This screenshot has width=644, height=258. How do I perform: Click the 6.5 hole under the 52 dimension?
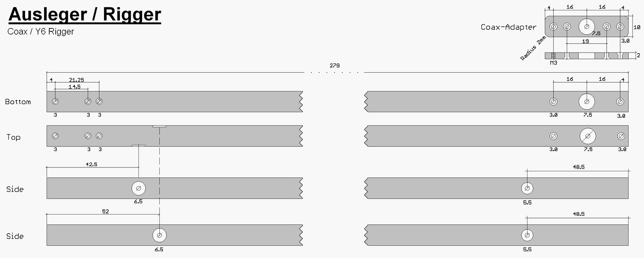point(159,235)
